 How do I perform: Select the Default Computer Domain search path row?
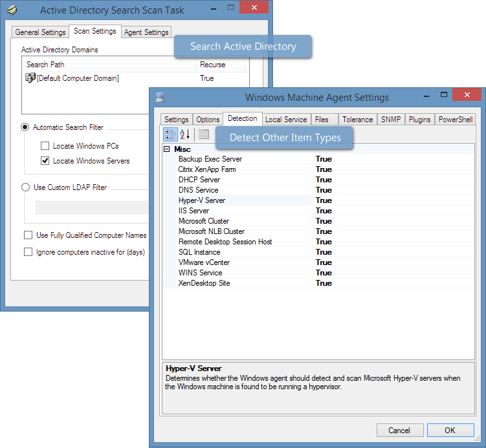[135, 78]
